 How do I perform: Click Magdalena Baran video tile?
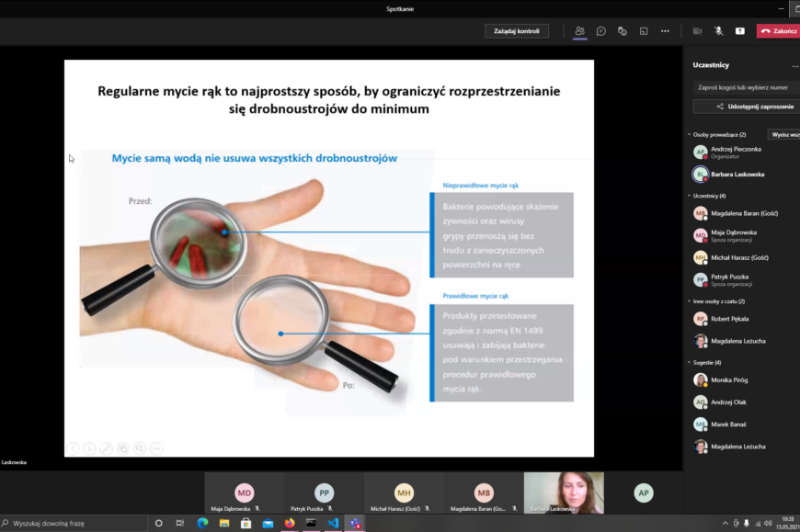coord(484,492)
